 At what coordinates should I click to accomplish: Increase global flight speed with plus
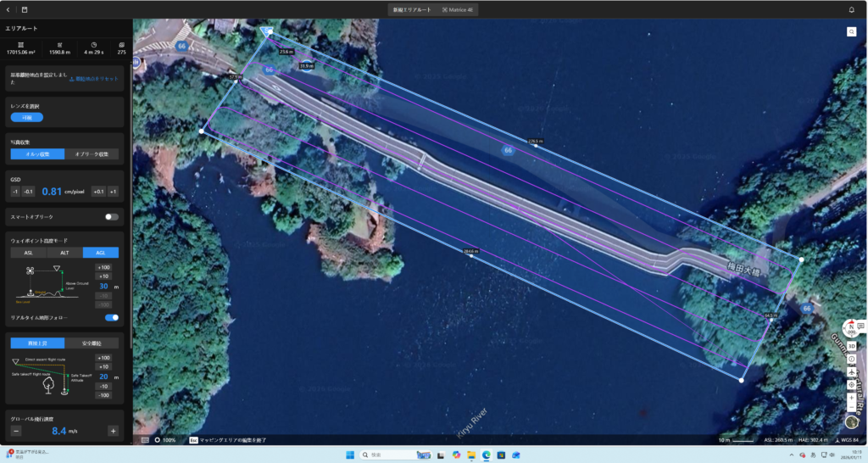[x=113, y=431]
